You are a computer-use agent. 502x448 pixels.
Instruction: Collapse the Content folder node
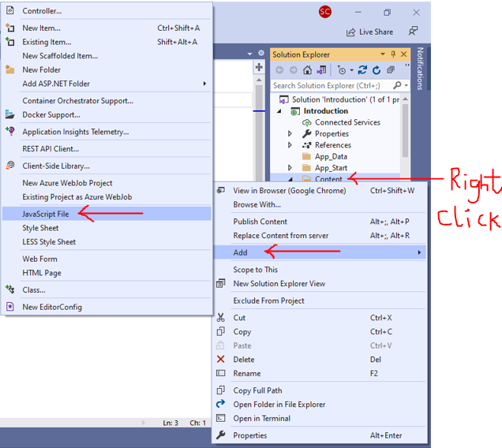[x=290, y=179]
